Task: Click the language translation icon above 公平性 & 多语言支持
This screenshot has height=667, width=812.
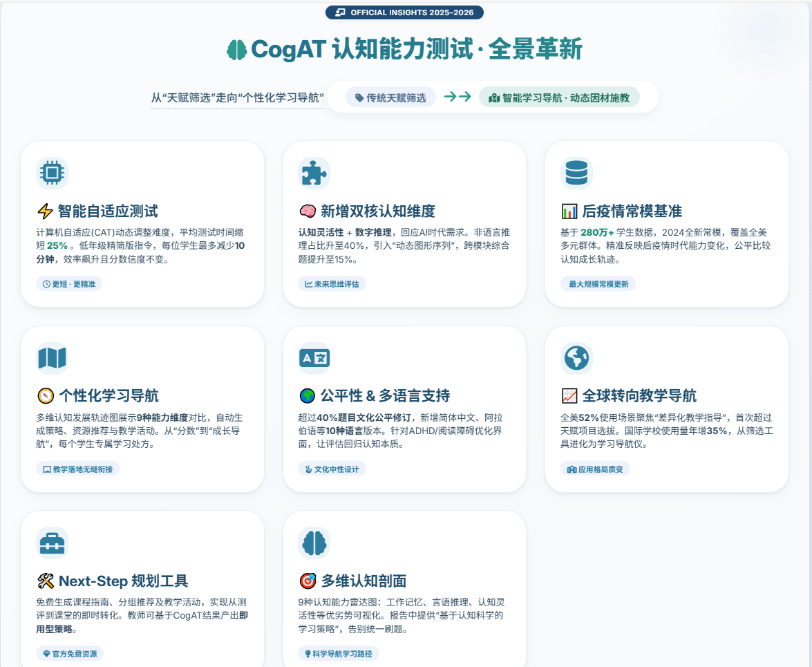Action: click(314, 358)
